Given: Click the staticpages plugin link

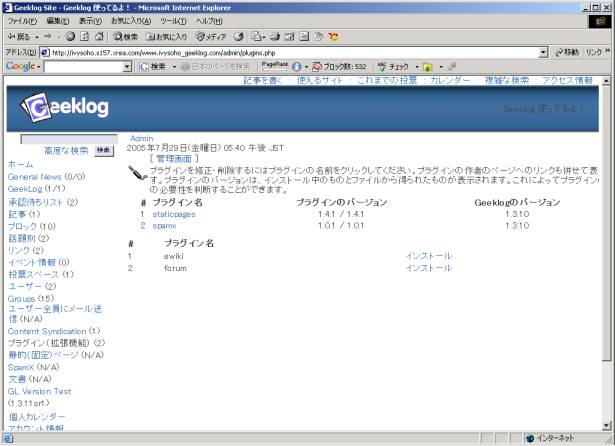Looking at the screenshot, I should (x=174, y=214).
